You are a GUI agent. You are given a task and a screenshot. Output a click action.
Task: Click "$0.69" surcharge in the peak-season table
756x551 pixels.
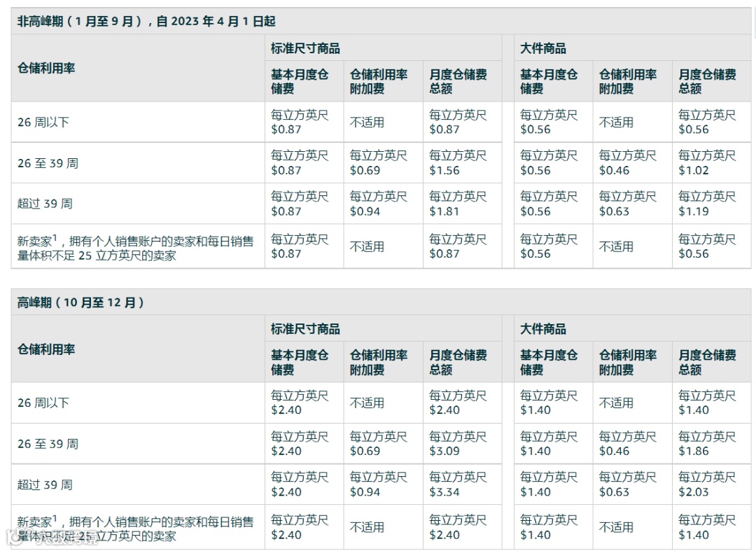pyautogui.click(x=365, y=451)
